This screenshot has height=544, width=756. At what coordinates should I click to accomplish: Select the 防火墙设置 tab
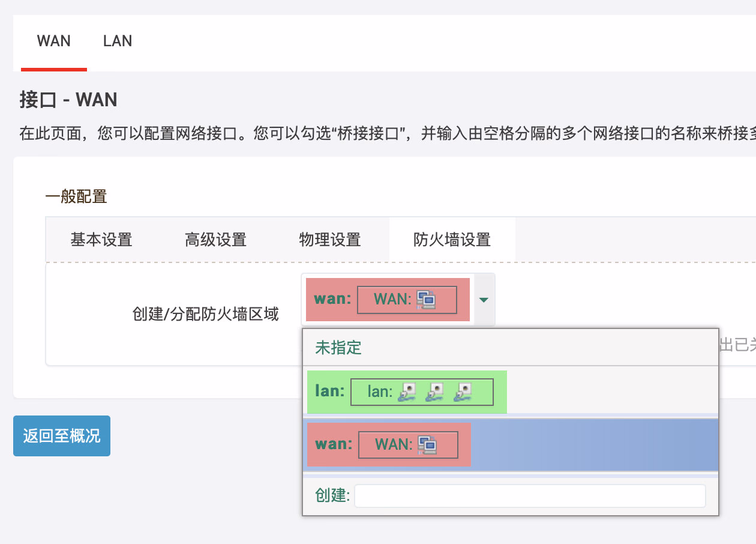tap(452, 240)
